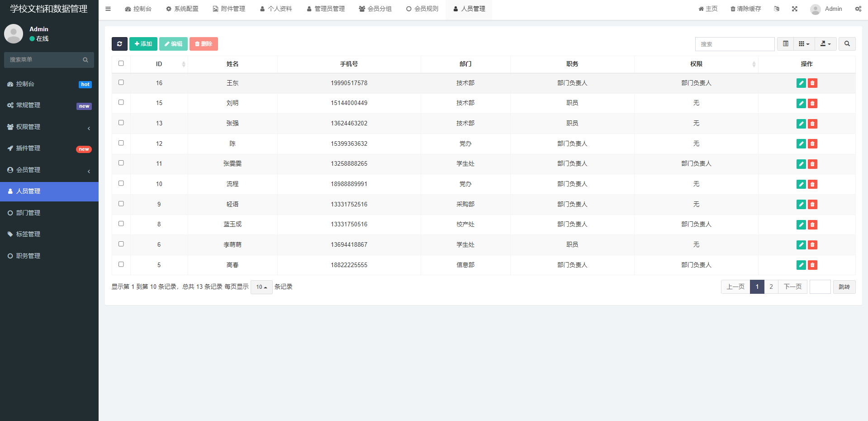Viewport: 868px width, 421px height.
Task: Switch to the 系统配置 tab
Action: pos(182,9)
